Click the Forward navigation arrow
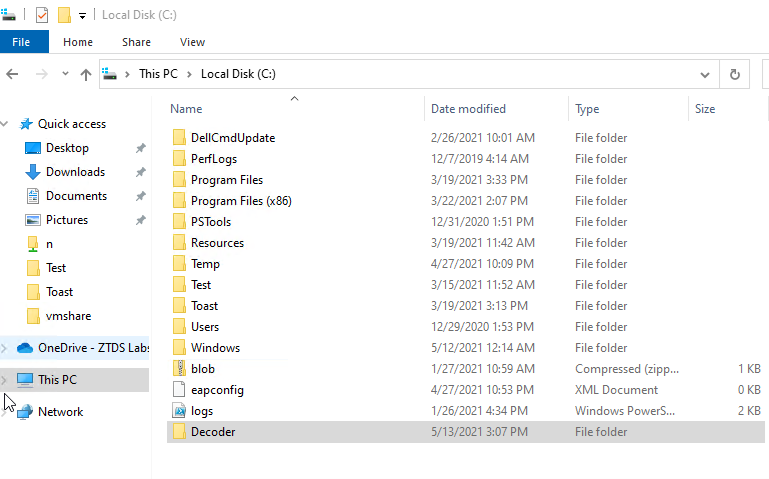The height and width of the screenshot is (479, 769). click(42, 74)
